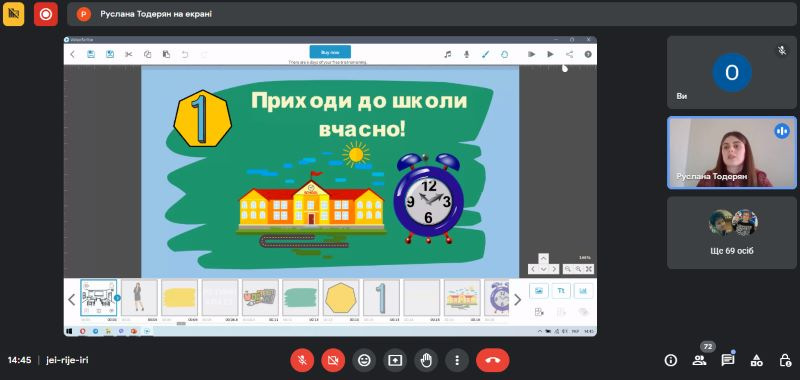Viewport: 800px width, 380px height.
Task: Click the Руслана Тодерян video tile
Action: 732,153
